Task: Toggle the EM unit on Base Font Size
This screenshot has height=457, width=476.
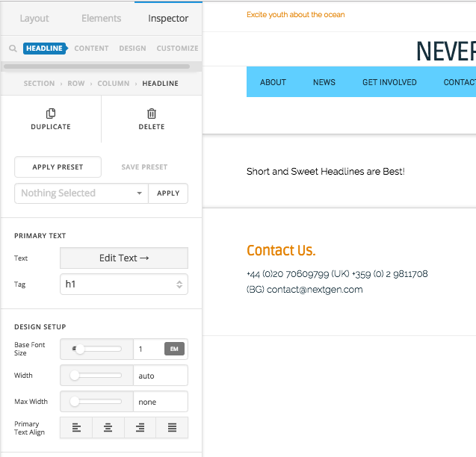Action: pyautogui.click(x=174, y=349)
